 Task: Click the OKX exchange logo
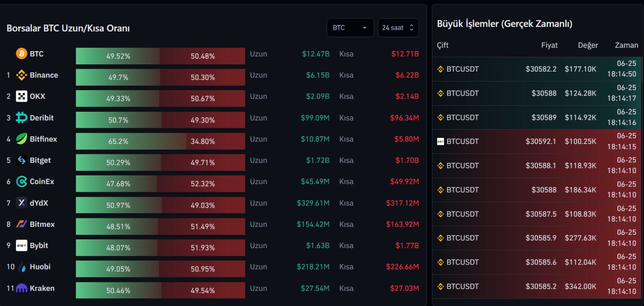coord(21,96)
